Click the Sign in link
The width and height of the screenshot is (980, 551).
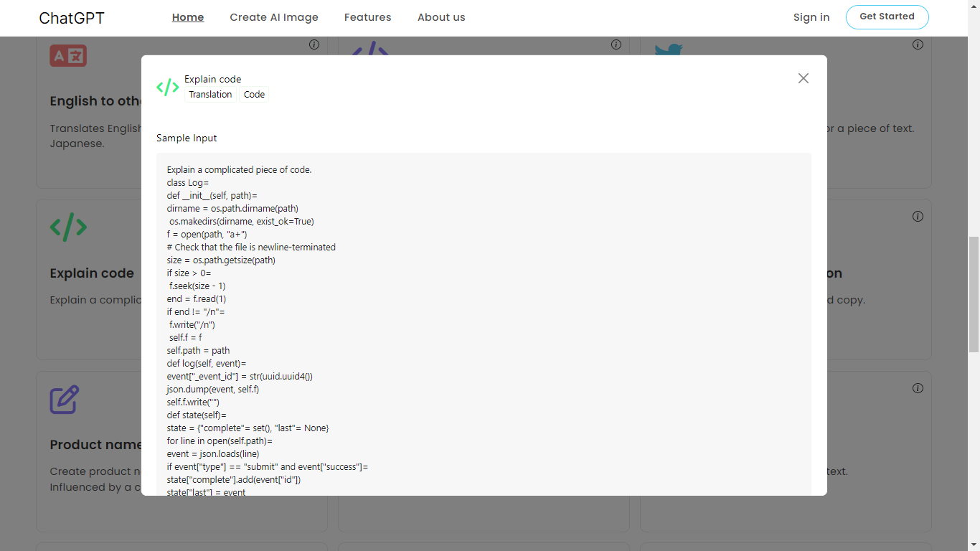(811, 17)
